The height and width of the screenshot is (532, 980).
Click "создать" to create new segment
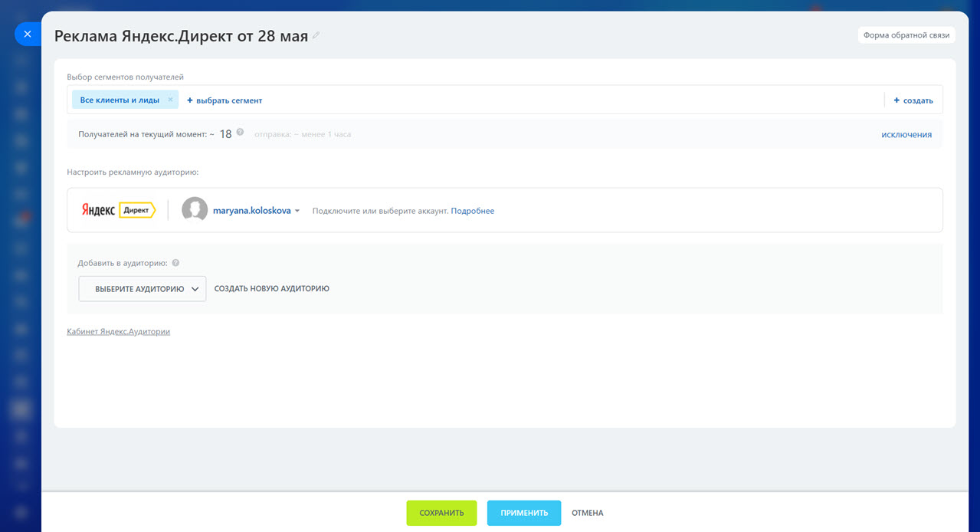pos(913,100)
